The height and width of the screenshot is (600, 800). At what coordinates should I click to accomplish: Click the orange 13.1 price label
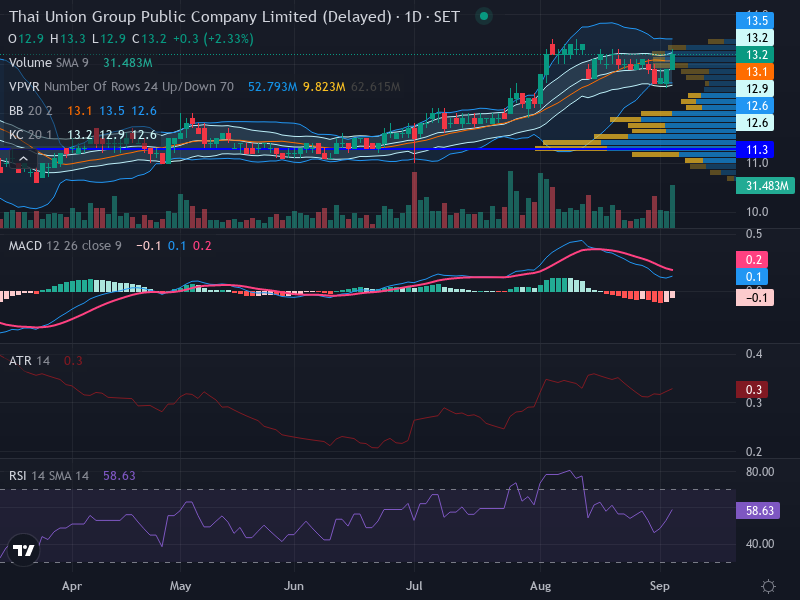point(755,71)
